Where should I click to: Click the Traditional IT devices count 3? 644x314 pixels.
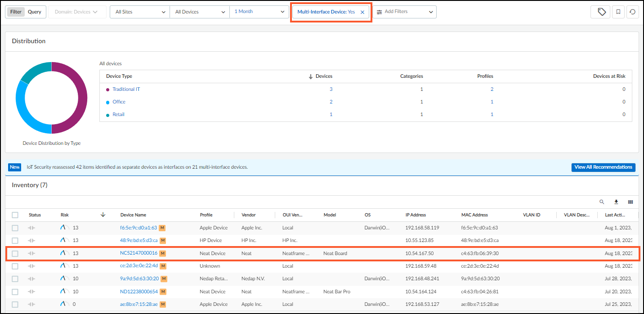(331, 89)
